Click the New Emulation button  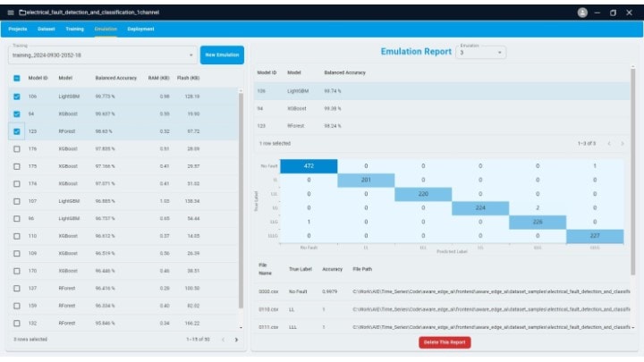click(221, 55)
